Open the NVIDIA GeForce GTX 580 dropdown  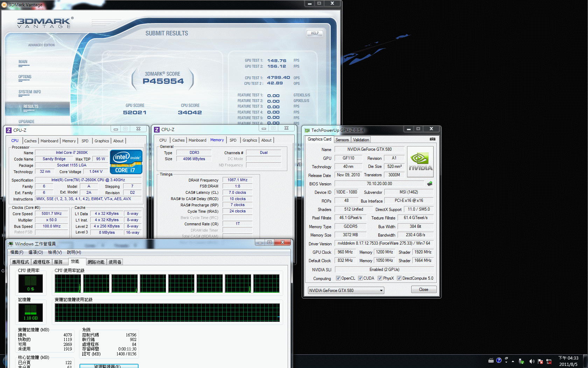(346, 291)
